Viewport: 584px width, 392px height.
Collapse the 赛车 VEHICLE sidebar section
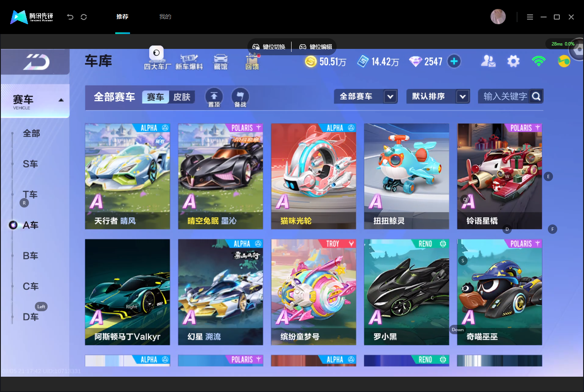coord(36,101)
